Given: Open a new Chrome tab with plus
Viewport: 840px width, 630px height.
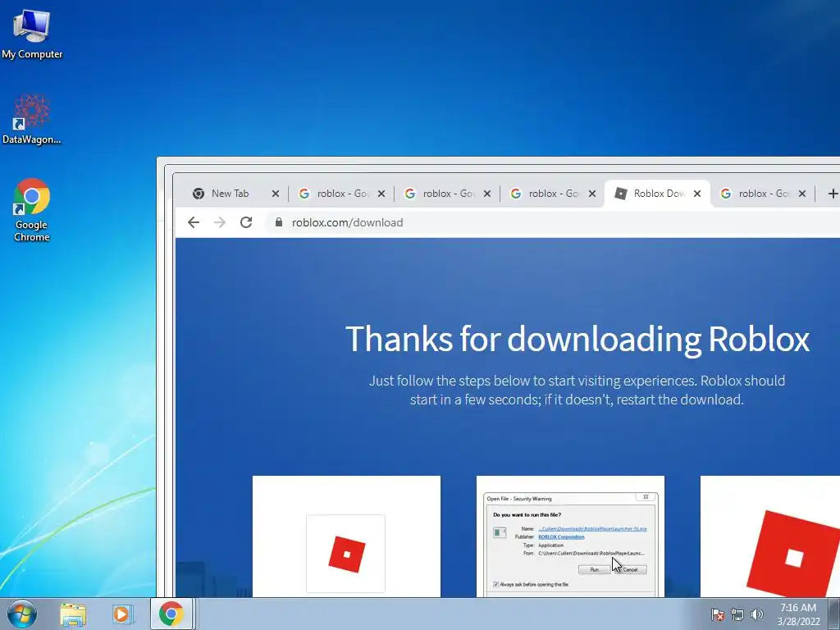Looking at the screenshot, I should pos(833,194).
